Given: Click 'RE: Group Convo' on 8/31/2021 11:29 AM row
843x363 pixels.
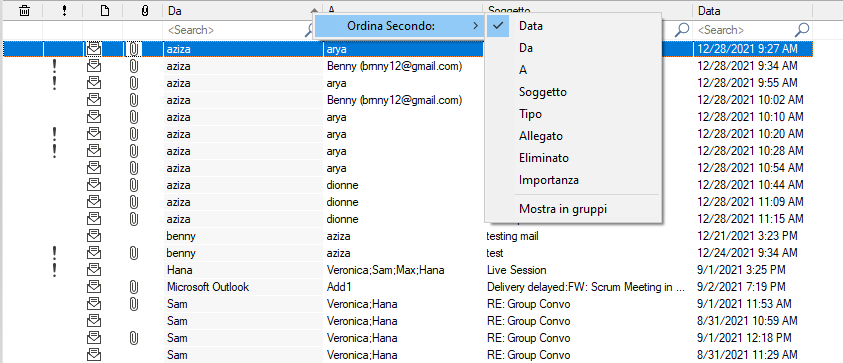Looking at the screenshot, I should [528, 354].
